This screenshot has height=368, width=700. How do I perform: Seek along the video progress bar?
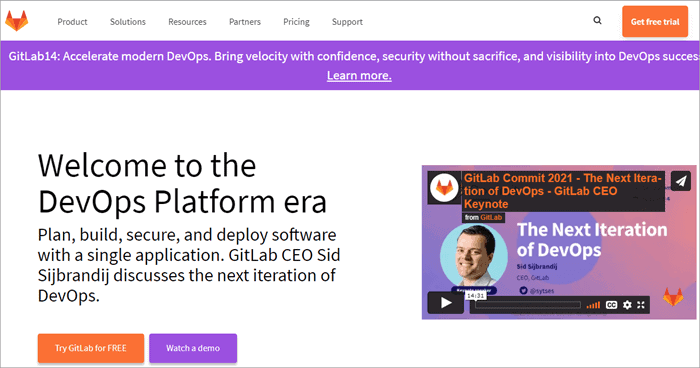tap(528, 305)
